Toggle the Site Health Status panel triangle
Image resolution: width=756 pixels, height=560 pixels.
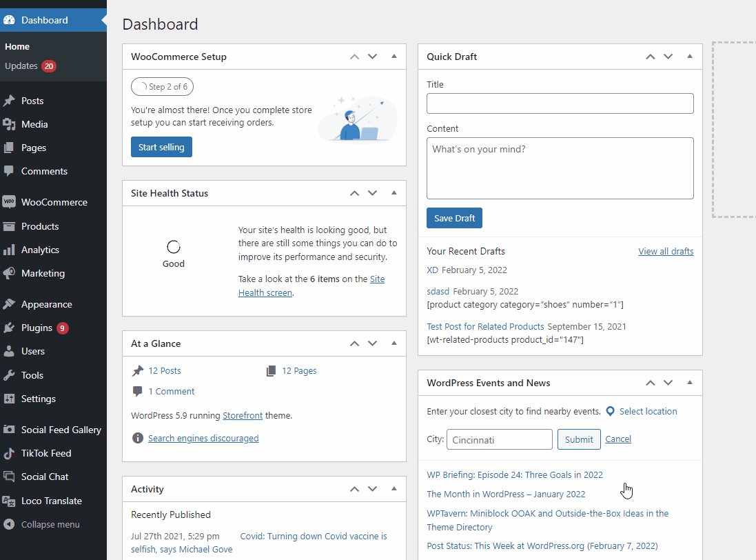(x=394, y=193)
